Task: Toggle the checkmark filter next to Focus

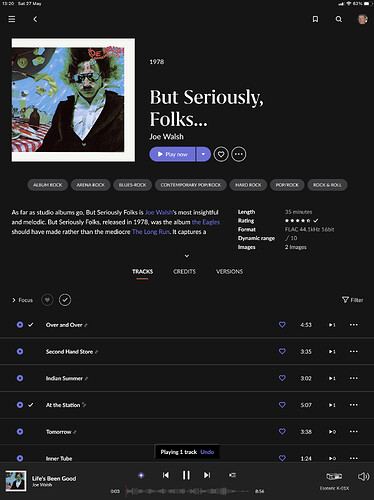Action: (x=65, y=300)
